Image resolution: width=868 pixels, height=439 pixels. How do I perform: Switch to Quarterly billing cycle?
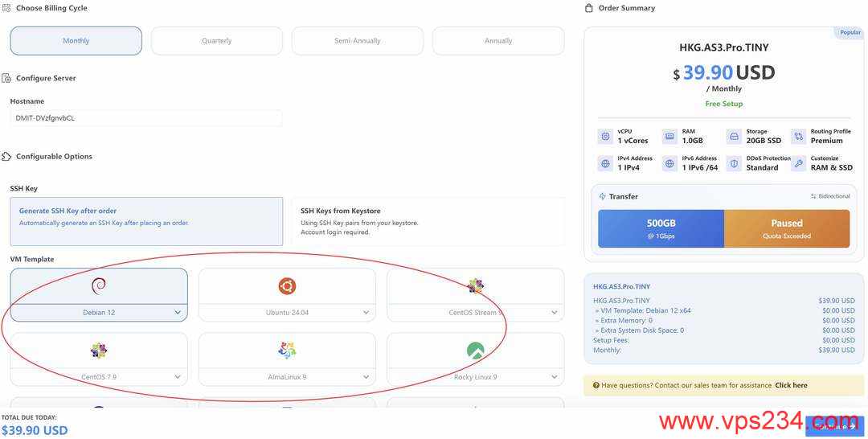tap(217, 41)
